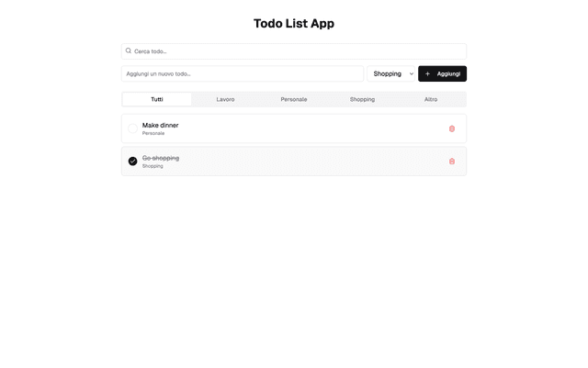Delete the Make dinner todo
This screenshot has height=368, width=588.
451,128
